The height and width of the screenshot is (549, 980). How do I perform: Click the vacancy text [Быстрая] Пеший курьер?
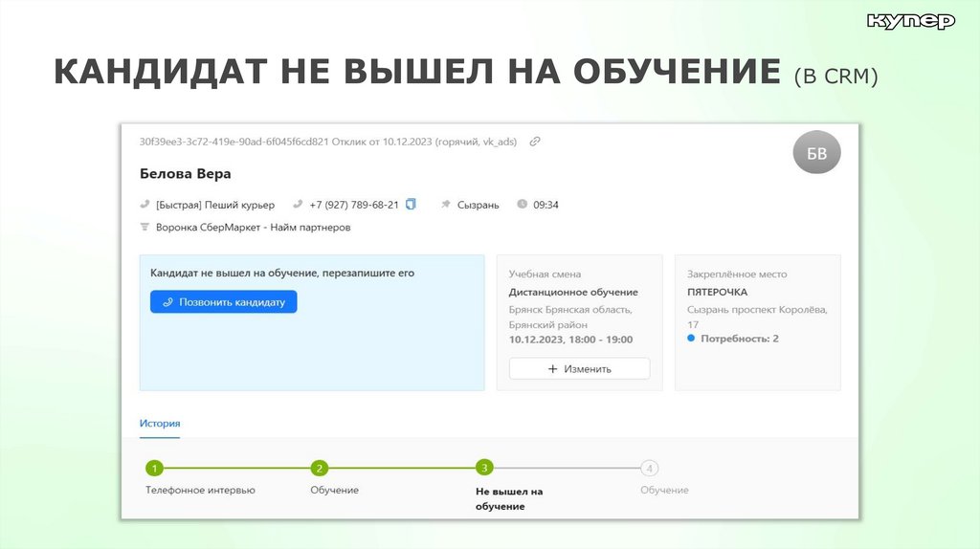(215, 205)
